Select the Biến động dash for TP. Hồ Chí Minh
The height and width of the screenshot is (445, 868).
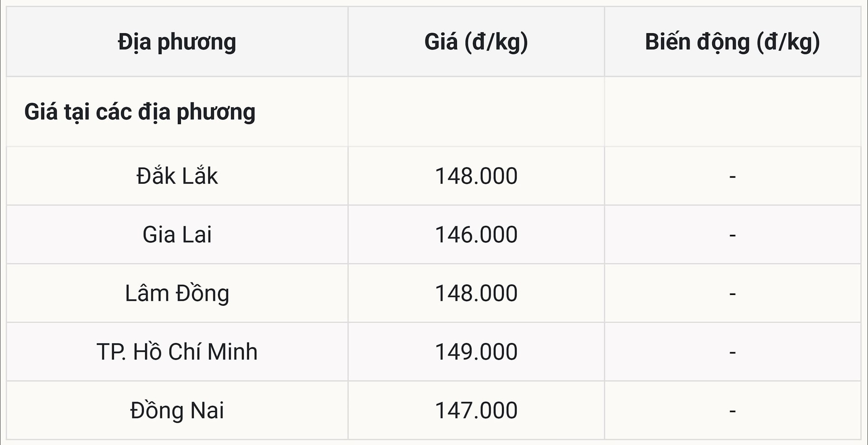(732, 352)
